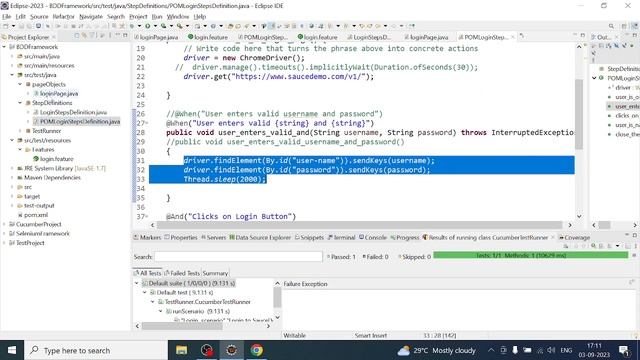Open the New button dropdown arrow
Screen dimensions: 640x360
(13, 26)
